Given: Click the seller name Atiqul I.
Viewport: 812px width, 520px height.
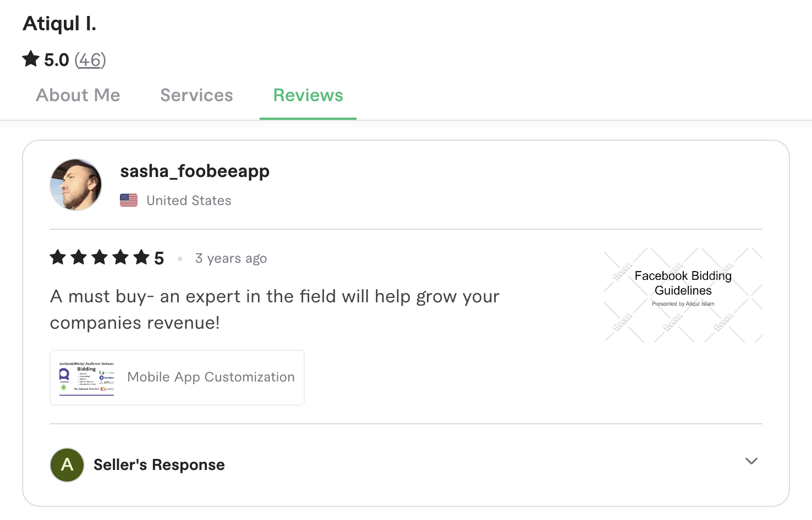Looking at the screenshot, I should click(x=59, y=23).
